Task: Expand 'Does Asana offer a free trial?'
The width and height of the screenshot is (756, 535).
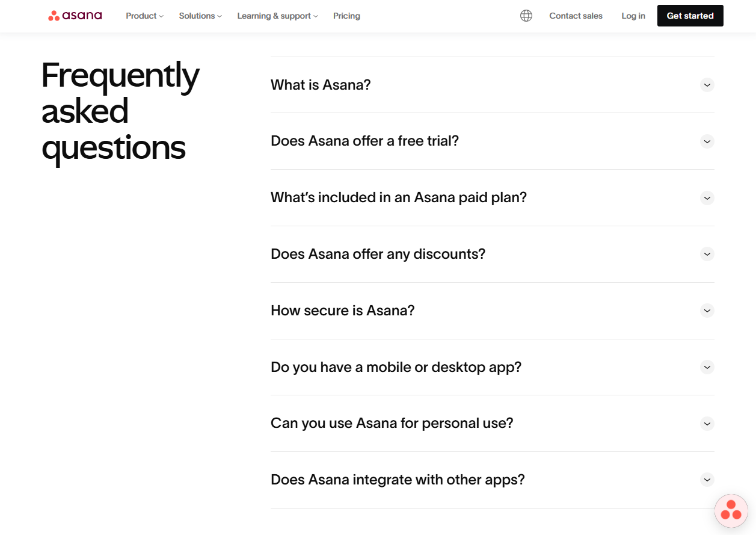Action: [x=707, y=141]
